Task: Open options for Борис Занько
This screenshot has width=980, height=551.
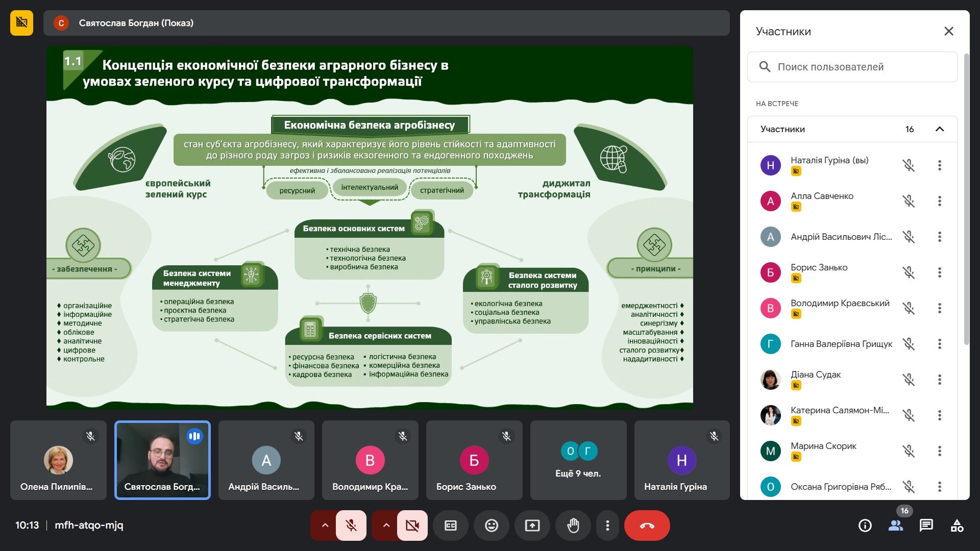Action: [940, 272]
